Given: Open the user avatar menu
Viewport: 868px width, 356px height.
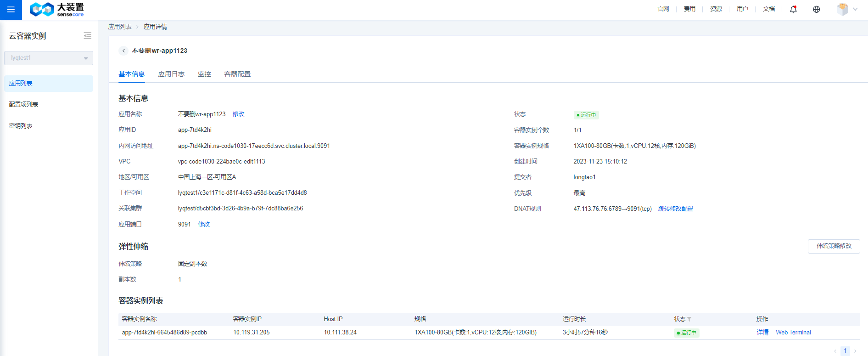Looking at the screenshot, I should [842, 9].
